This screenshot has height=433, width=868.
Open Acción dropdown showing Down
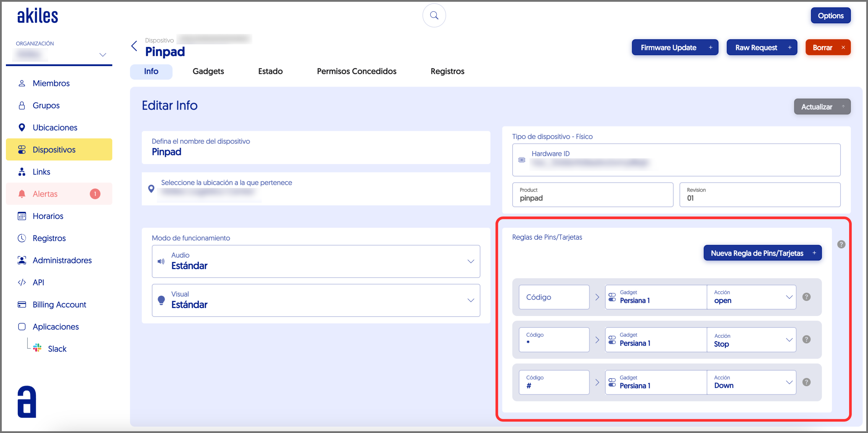pyautogui.click(x=752, y=382)
